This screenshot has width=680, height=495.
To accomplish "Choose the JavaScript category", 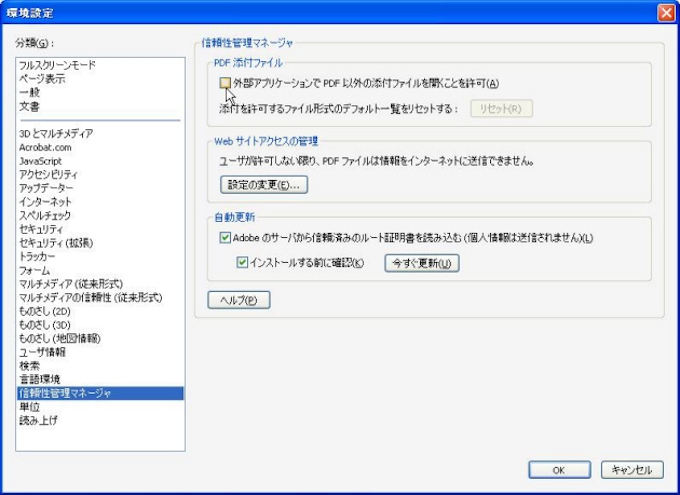I will pos(40,160).
